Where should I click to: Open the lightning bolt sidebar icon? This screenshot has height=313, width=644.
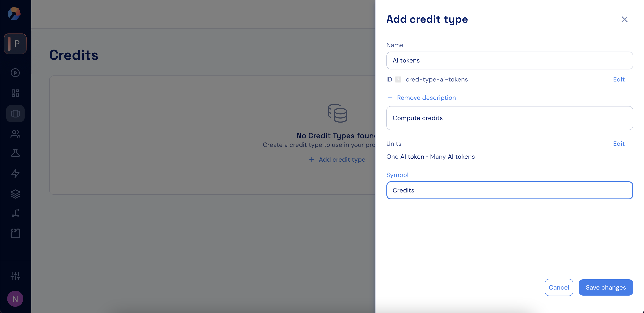15,173
